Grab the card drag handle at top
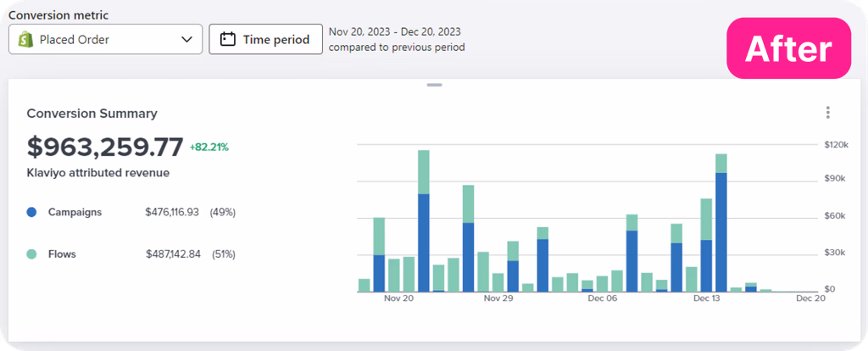Screen dimensions: 868x351 click(434, 85)
